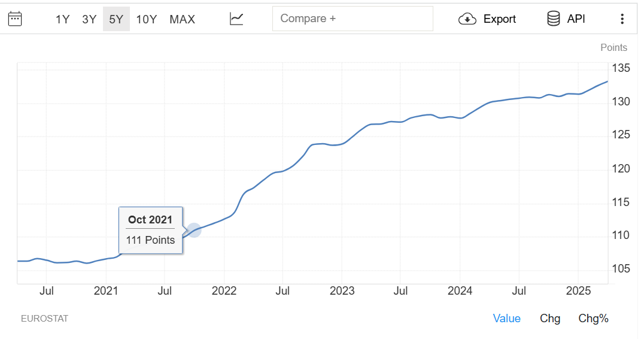The height and width of the screenshot is (339, 644).
Task: Open the calendar date range picker
Action: tap(15, 19)
